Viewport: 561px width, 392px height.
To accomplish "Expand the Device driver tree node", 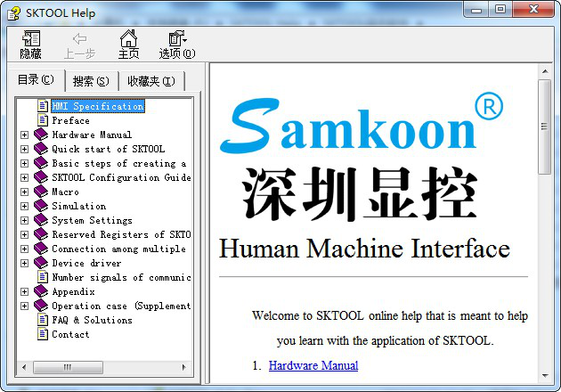I will 24,263.
